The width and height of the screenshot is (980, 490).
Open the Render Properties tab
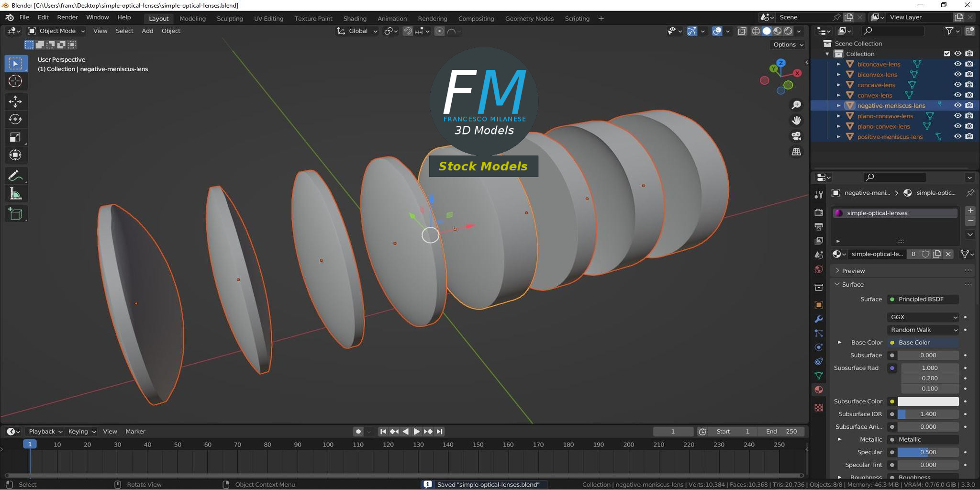[x=818, y=213]
